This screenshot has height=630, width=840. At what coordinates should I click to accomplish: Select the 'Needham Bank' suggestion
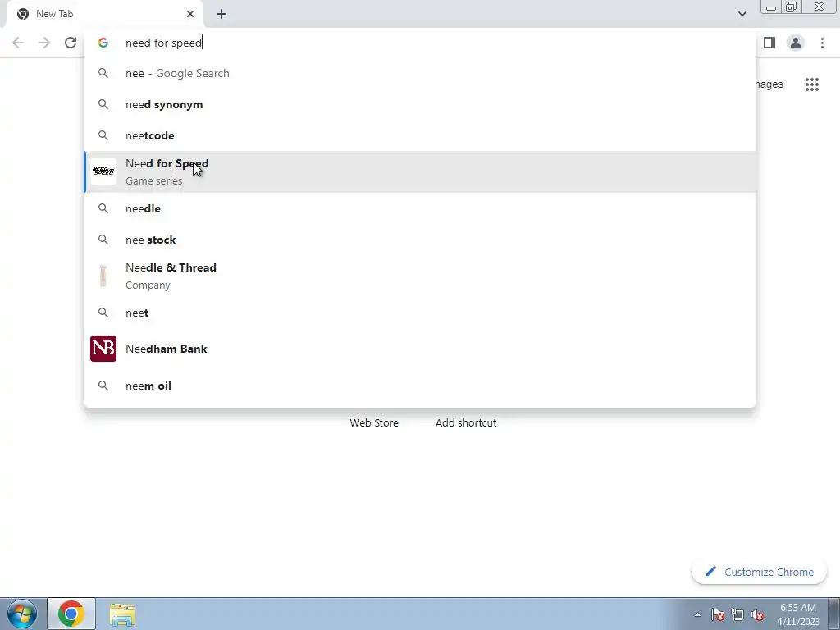click(420, 349)
